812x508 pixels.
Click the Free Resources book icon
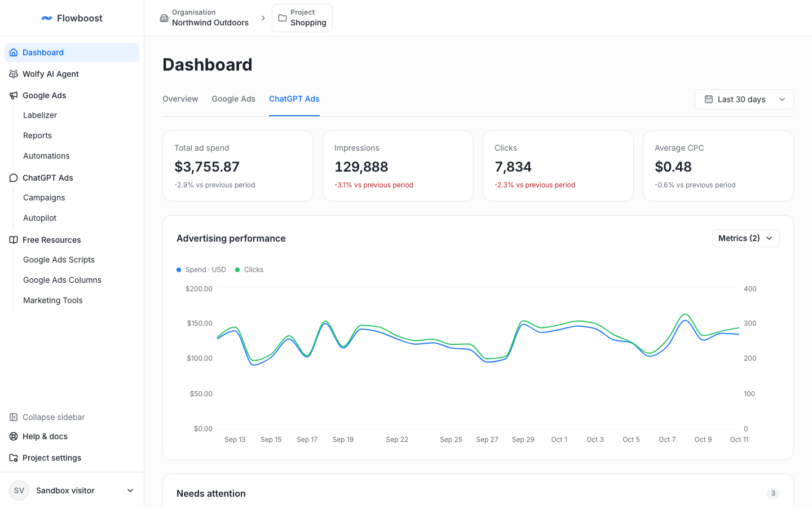tap(14, 240)
